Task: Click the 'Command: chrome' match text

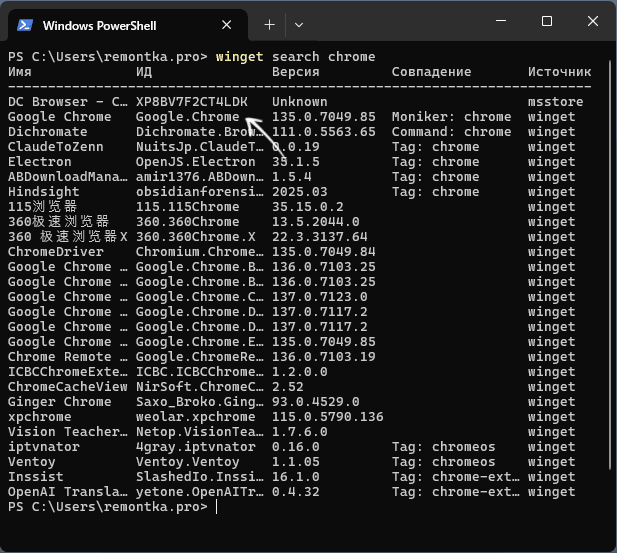Action: point(451,132)
